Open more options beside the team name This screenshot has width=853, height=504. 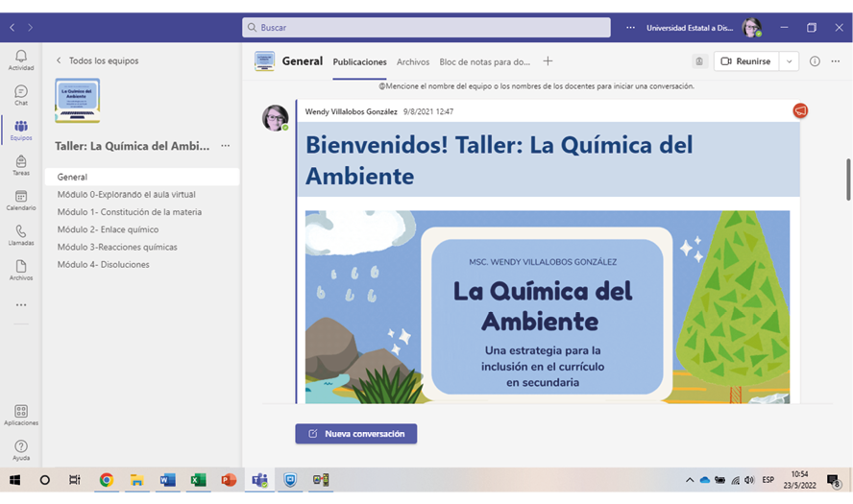click(225, 146)
